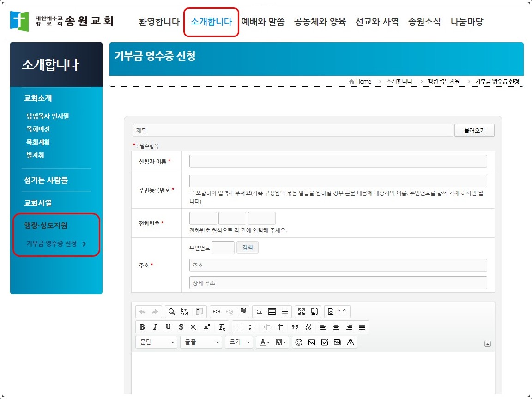Insert a table with the grid icon
Viewport: 532px width, 399px height.
coord(272,311)
